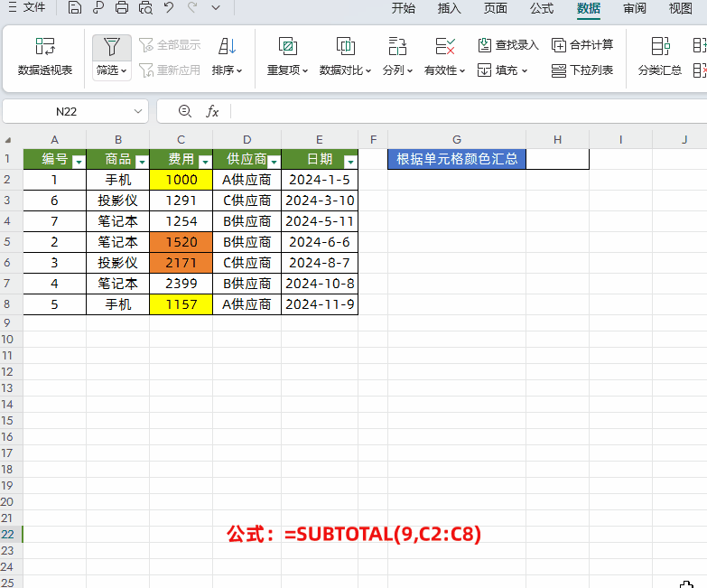Open the 费用 column filter arrow
Screen dimensions: 707x588
[205, 162]
